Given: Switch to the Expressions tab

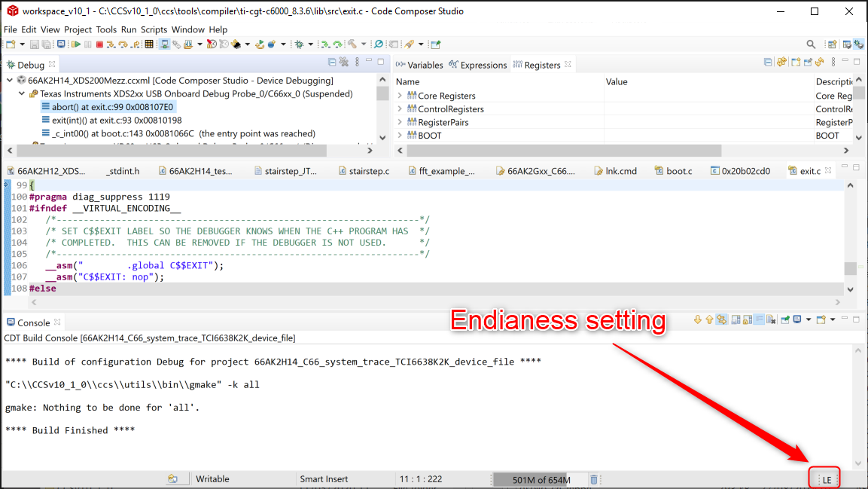Looking at the screenshot, I should pos(478,65).
